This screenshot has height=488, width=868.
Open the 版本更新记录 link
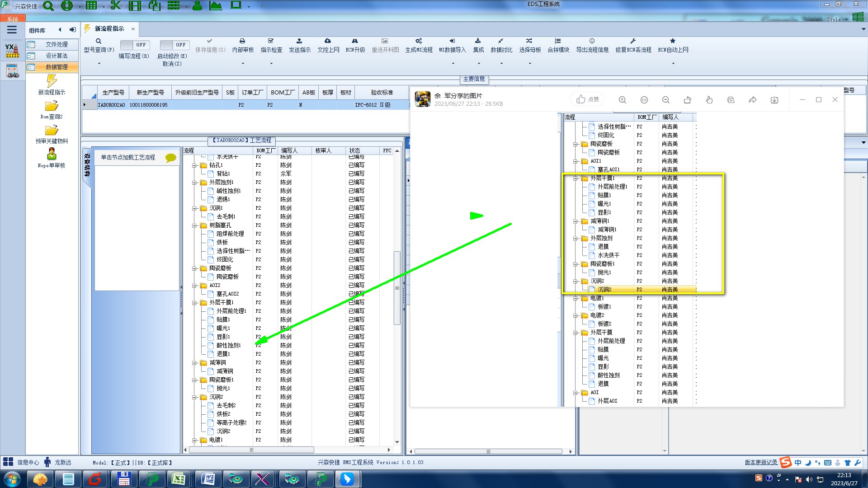click(761, 462)
